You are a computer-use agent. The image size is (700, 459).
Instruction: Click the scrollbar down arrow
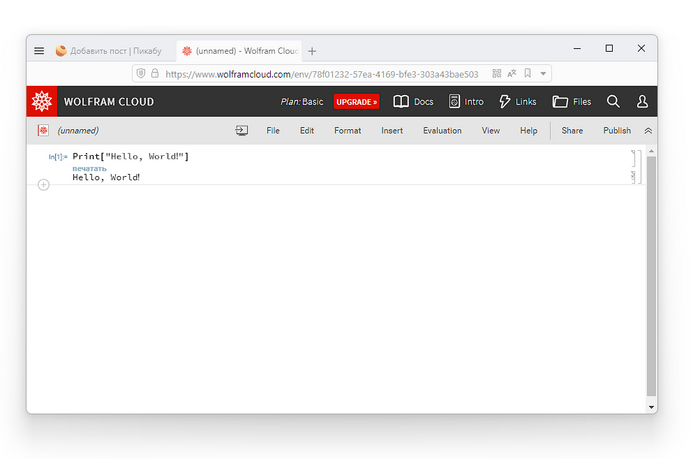coord(651,407)
